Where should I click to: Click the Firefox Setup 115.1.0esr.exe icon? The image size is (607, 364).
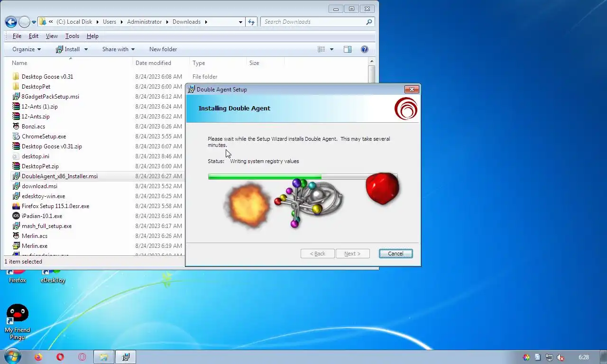point(16,206)
